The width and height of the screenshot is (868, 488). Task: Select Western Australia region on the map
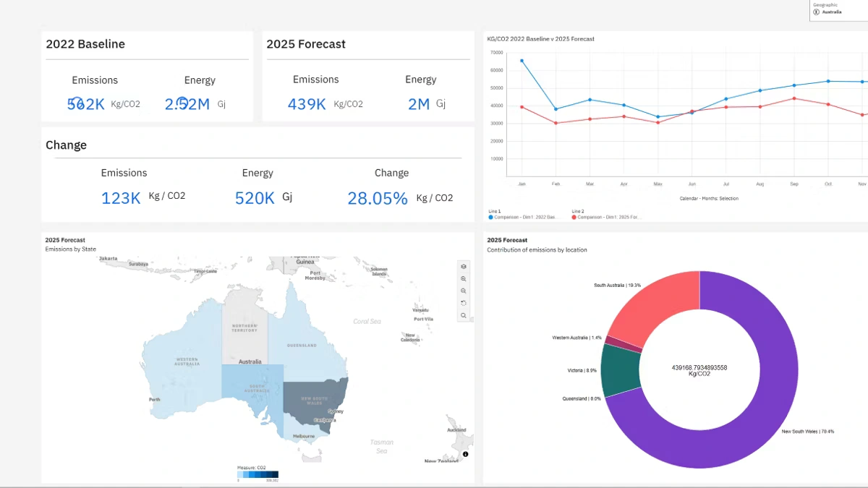click(181, 369)
